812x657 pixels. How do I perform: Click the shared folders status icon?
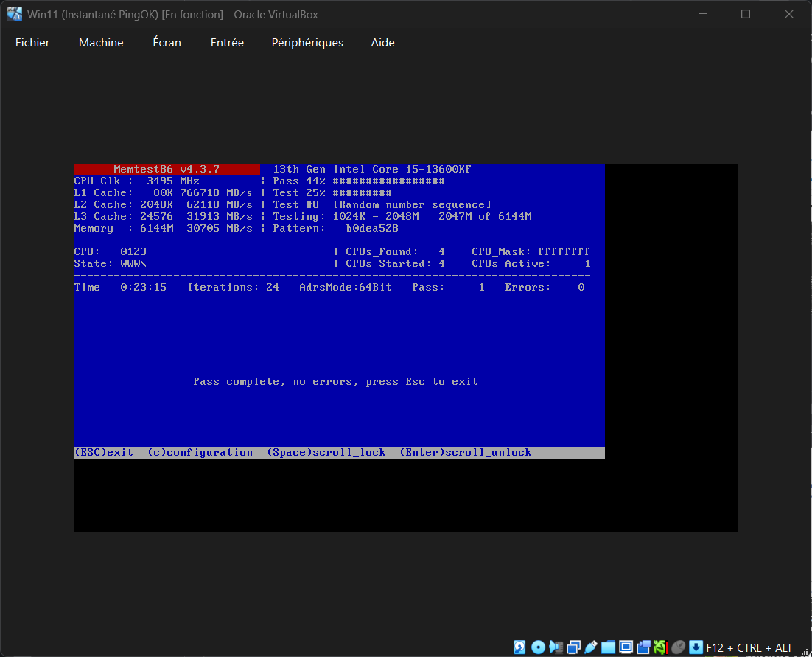[x=608, y=647]
